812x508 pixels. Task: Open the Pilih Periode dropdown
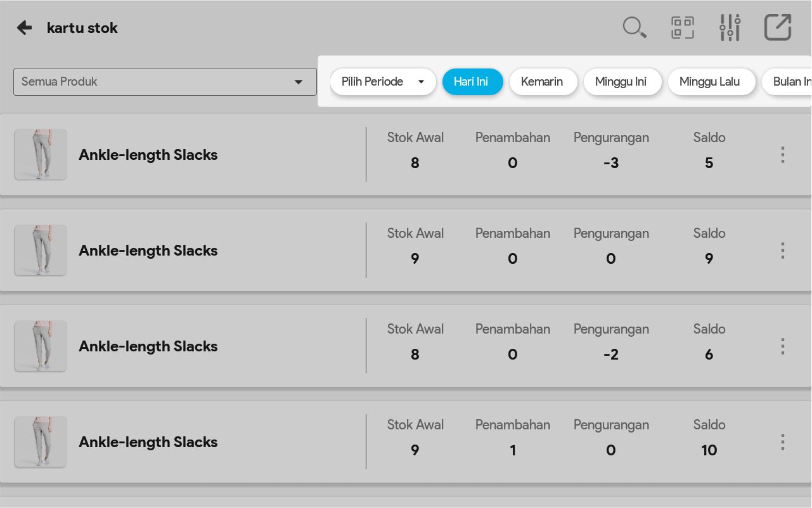coord(383,82)
